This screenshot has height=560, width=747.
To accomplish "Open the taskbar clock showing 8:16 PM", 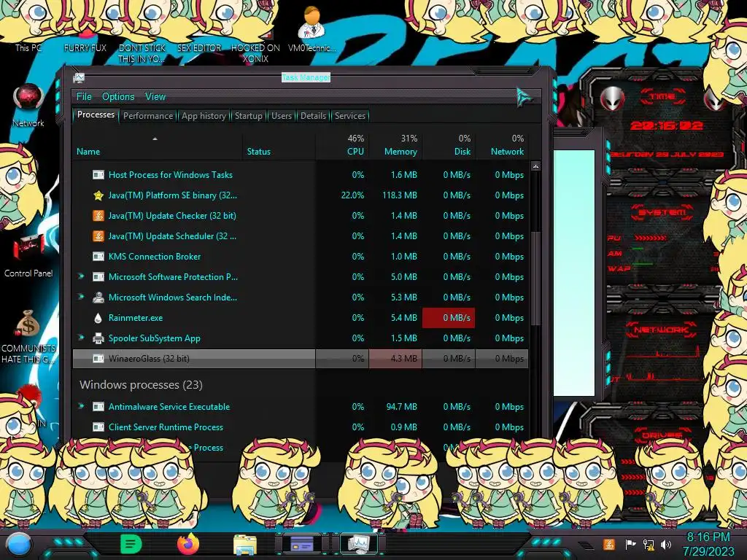I will click(x=708, y=544).
